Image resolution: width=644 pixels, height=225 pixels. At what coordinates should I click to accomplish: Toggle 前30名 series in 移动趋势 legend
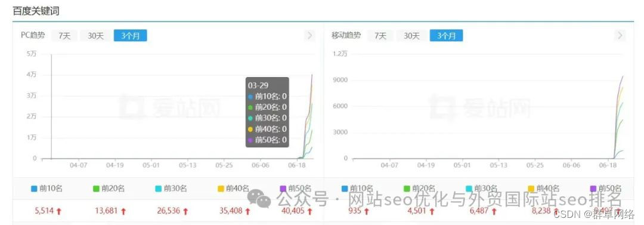(x=482, y=189)
